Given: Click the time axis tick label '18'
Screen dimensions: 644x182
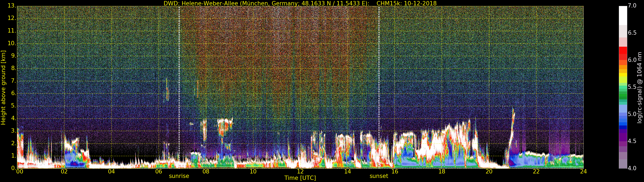Looking at the screenshot, I should coord(442,172).
